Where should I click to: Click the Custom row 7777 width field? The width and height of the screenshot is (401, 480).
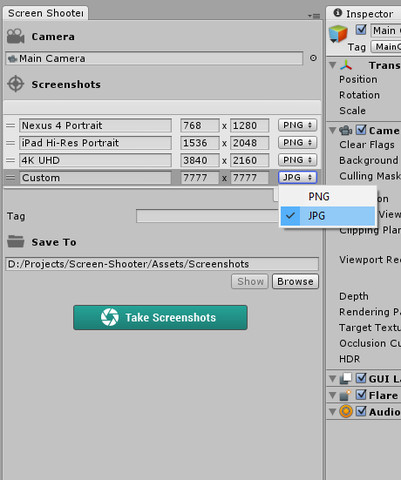tap(200, 178)
